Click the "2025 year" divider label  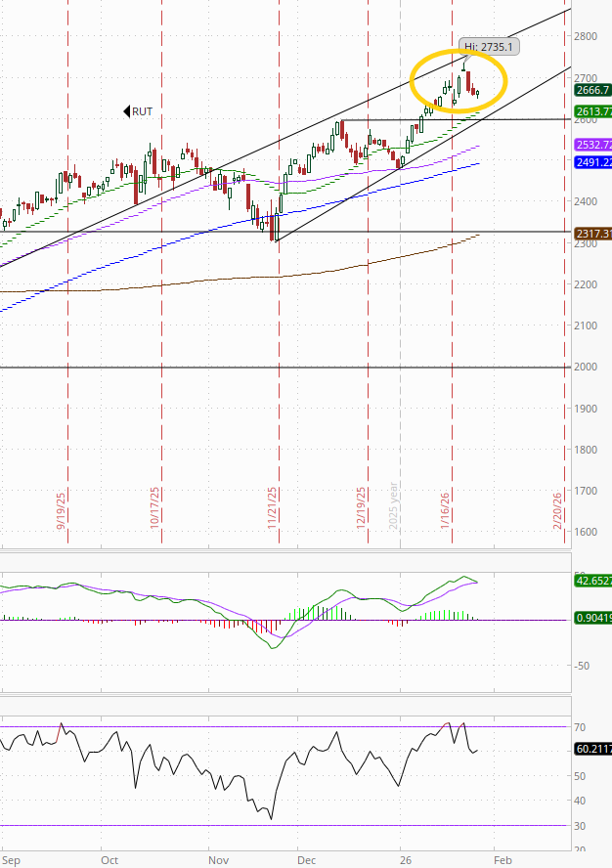393,506
